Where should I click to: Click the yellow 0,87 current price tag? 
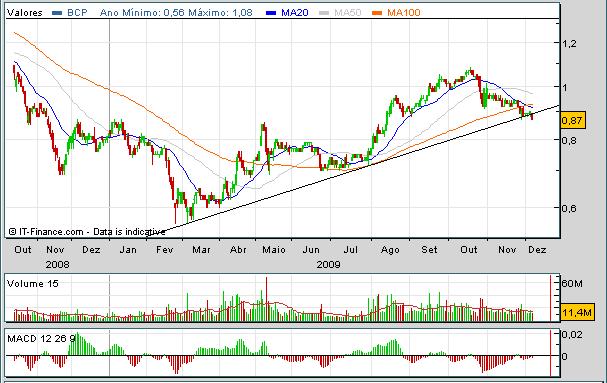tap(573, 120)
